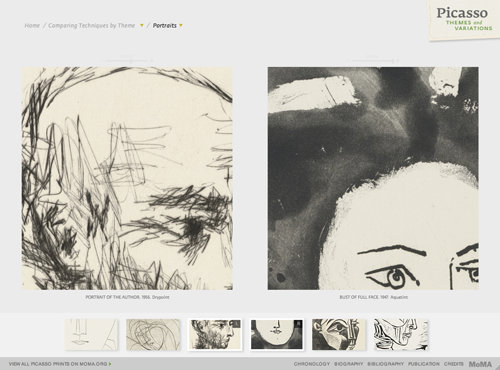Open the Bibliography page

(x=386, y=364)
